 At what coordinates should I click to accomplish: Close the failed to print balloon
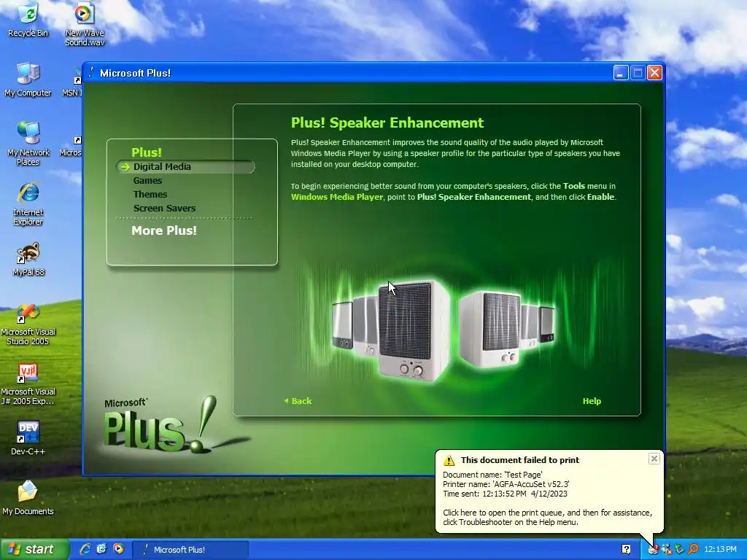654,459
